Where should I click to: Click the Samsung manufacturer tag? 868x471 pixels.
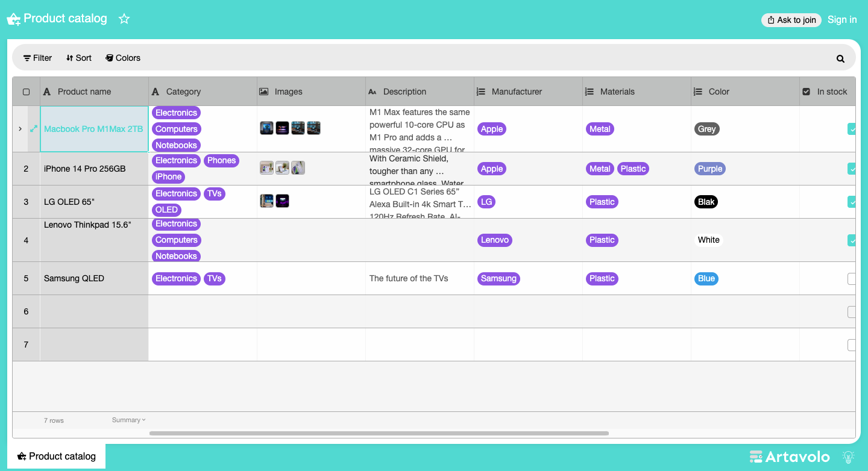[x=498, y=278]
